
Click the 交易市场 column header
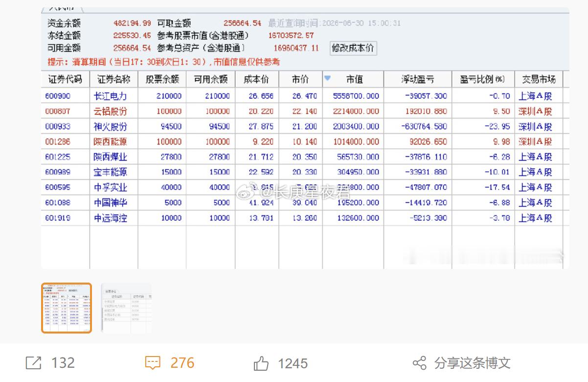[x=539, y=79]
